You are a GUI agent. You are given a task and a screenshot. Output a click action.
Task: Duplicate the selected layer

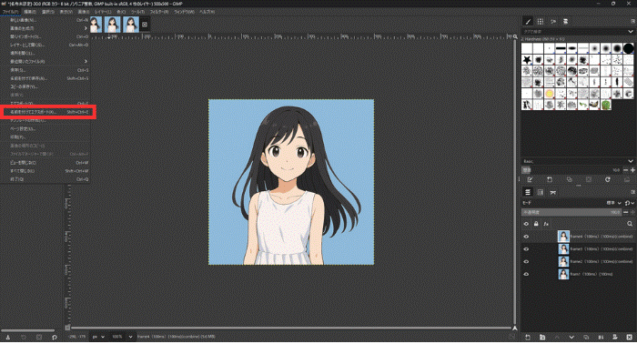(x=586, y=338)
